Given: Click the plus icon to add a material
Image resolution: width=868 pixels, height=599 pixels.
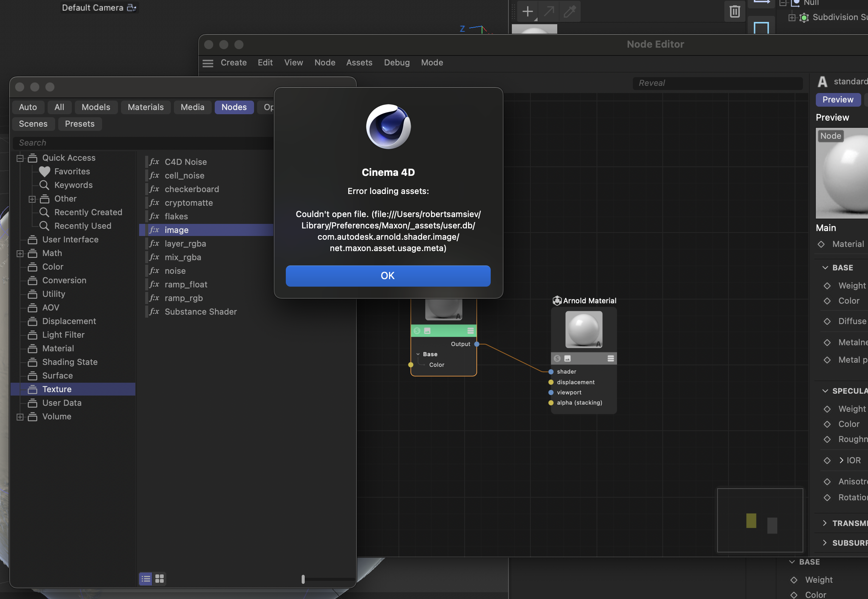Looking at the screenshot, I should pos(527,11).
